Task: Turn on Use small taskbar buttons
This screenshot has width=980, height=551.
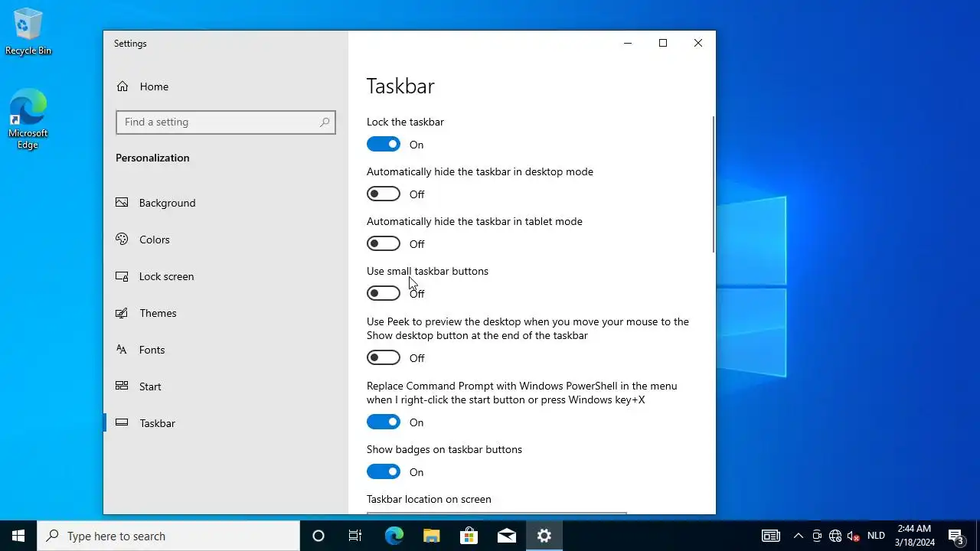Action: tap(384, 293)
